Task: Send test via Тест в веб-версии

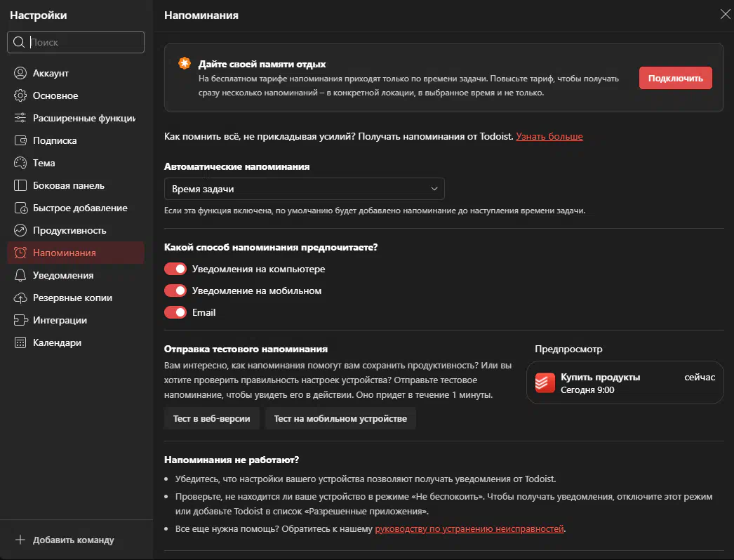Action: coord(212,418)
